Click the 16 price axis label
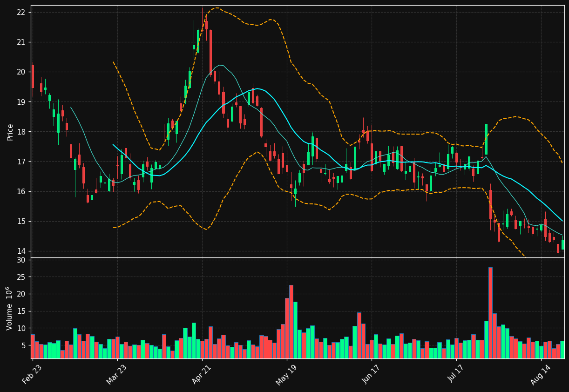This screenshot has width=569, height=392. pos(21,192)
